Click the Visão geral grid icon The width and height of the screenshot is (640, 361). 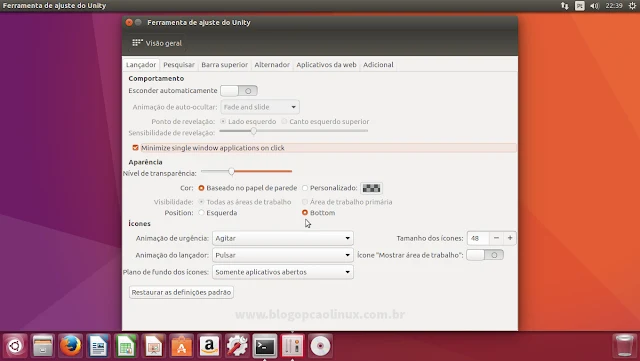coord(137,43)
